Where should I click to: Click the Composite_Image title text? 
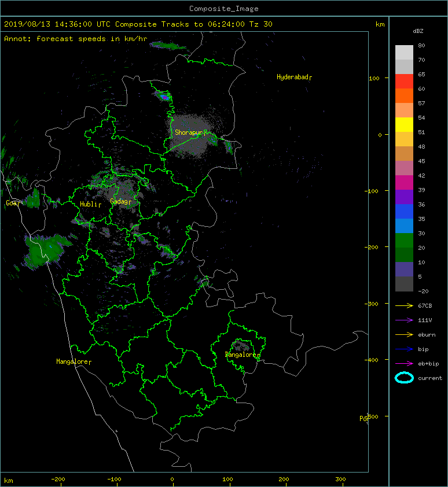(x=224, y=9)
